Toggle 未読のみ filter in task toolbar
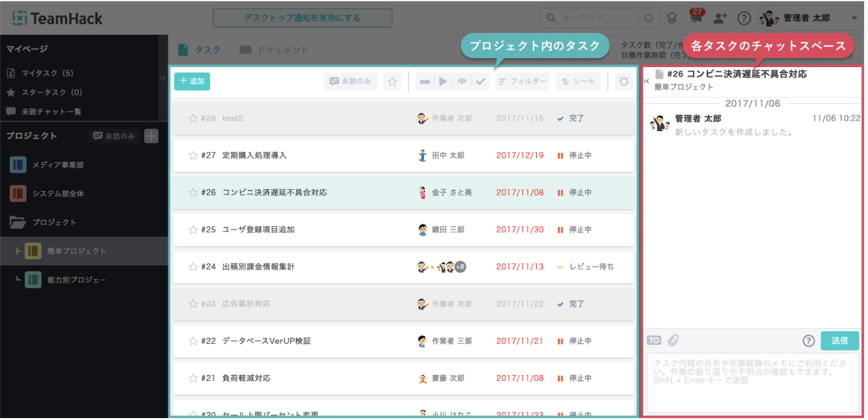868x420 pixels. coord(350,82)
